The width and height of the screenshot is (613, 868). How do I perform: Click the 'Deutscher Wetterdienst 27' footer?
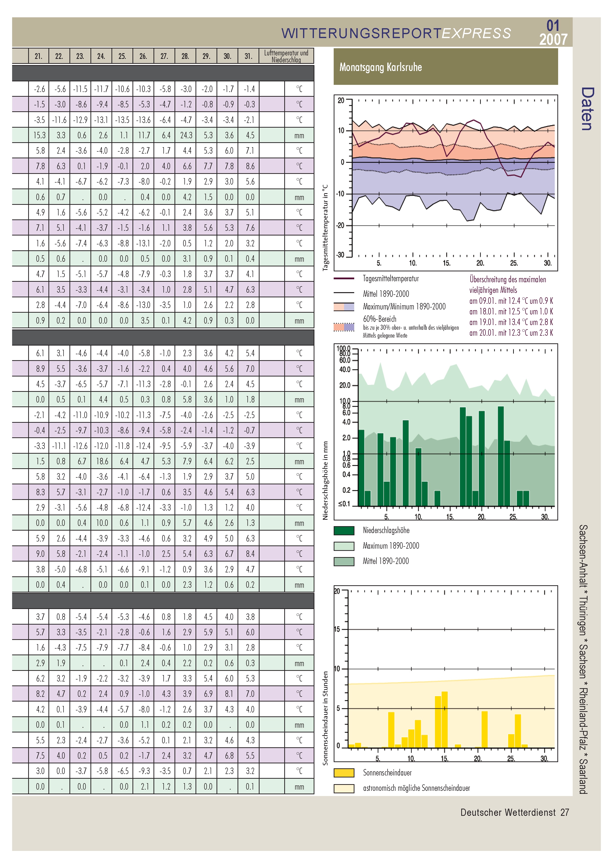[514, 812]
